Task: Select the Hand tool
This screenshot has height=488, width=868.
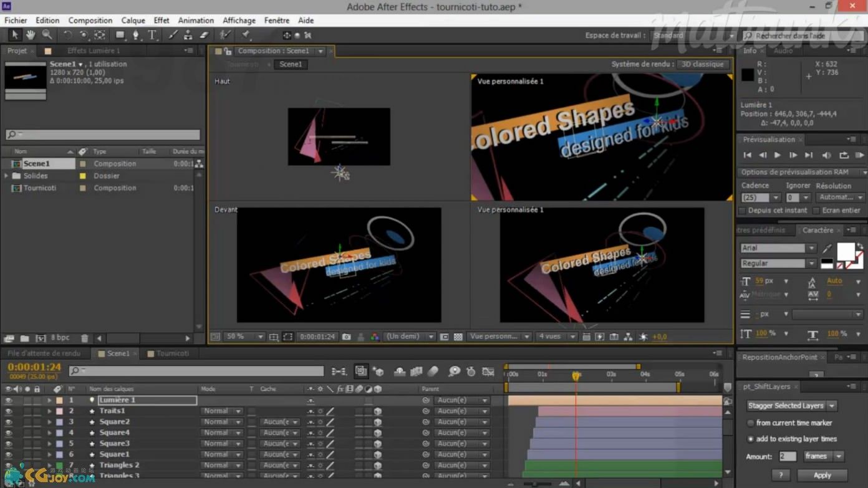Action: pyautogui.click(x=30, y=35)
